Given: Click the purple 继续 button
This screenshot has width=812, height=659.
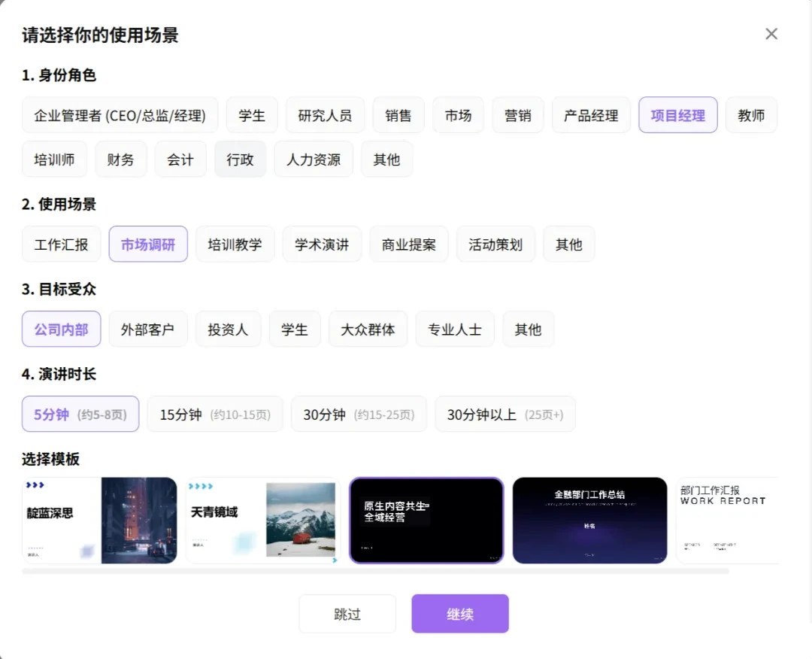Looking at the screenshot, I should (460, 614).
